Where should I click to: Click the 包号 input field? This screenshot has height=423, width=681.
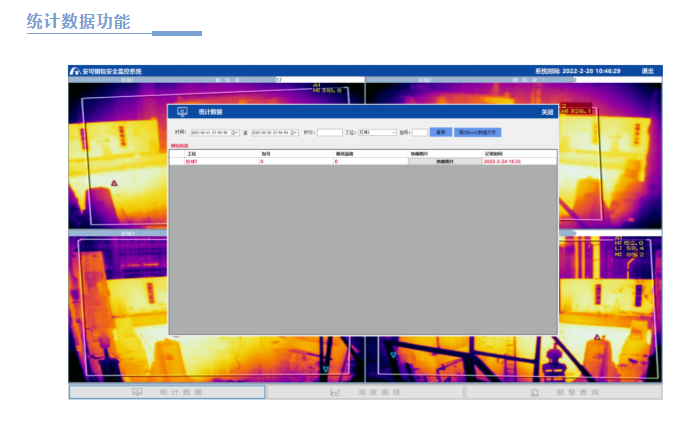419,132
